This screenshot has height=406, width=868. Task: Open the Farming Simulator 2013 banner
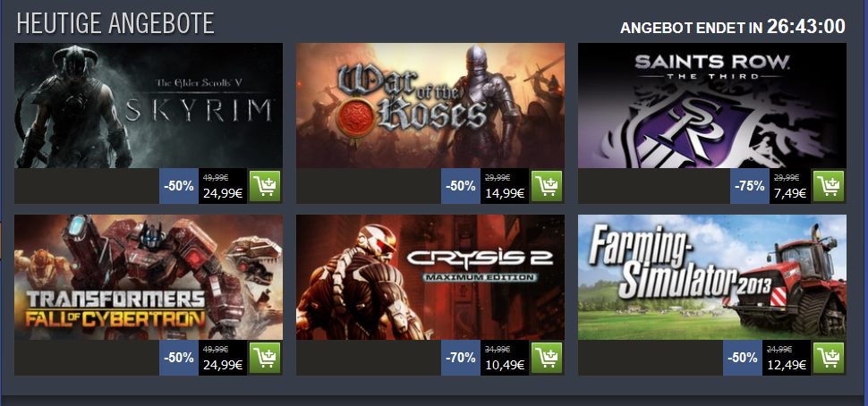point(712,277)
